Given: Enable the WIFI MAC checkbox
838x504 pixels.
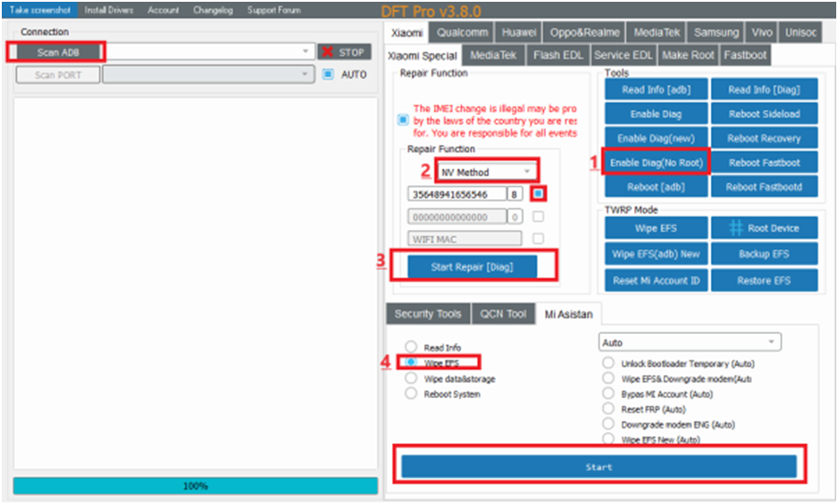Looking at the screenshot, I should tap(538, 239).
